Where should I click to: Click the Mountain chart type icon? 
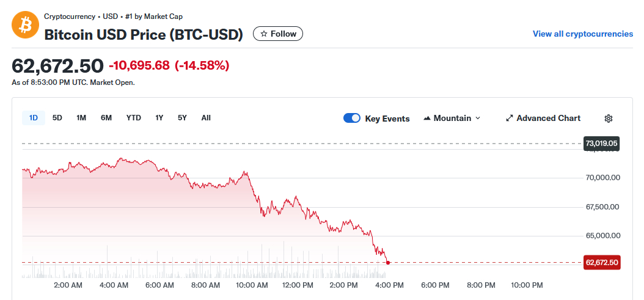coord(427,119)
